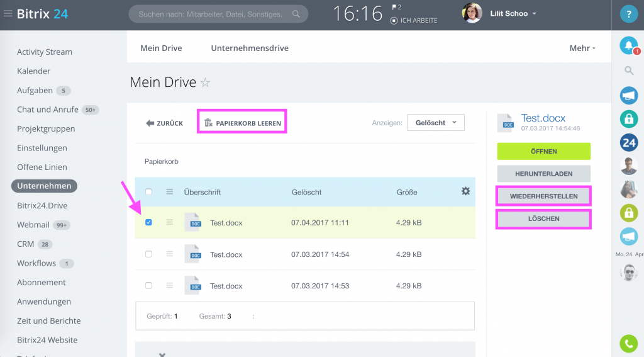Uncheck the file deleted 07.04.2017 11:11
The height and width of the screenshot is (357, 644).
point(148,222)
